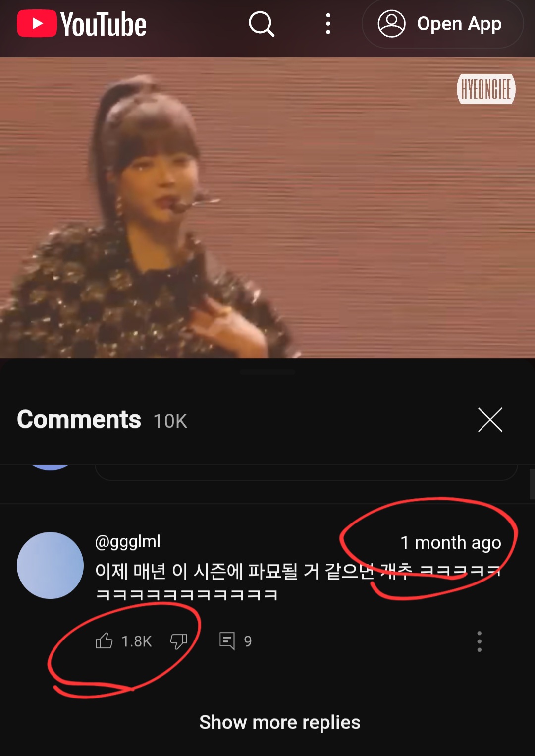Image resolution: width=535 pixels, height=756 pixels.
Task: Tap the video player area
Action: (x=267, y=208)
